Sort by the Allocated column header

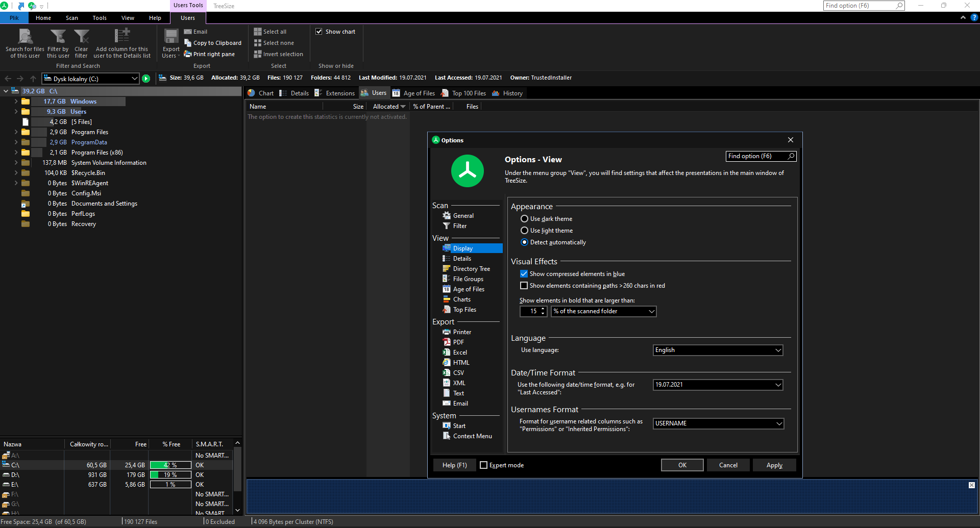click(389, 107)
